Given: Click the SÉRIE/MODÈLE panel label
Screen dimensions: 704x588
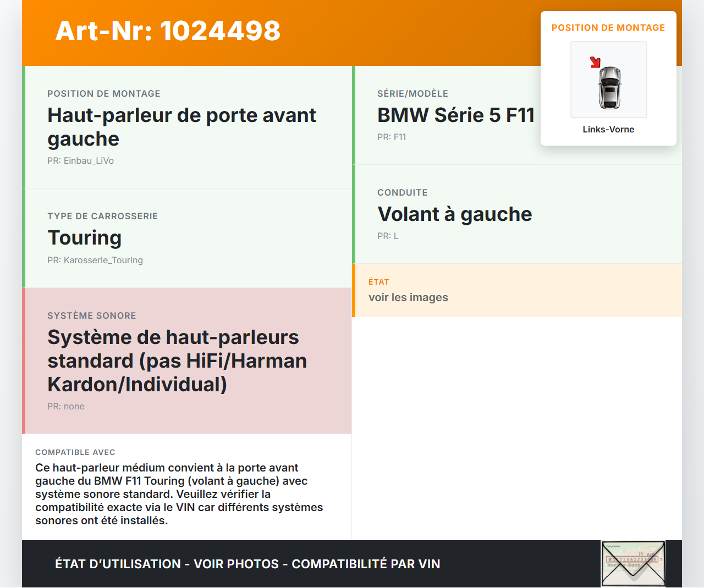Looking at the screenshot, I should coord(413,93).
